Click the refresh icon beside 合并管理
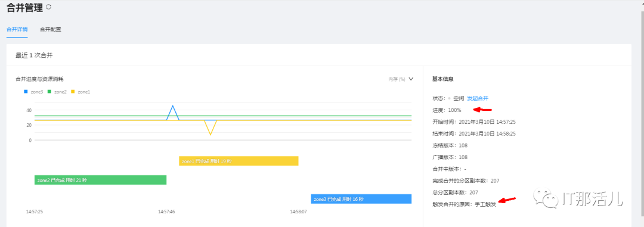Screen dimensions: 644x227 [x=49, y=7]
